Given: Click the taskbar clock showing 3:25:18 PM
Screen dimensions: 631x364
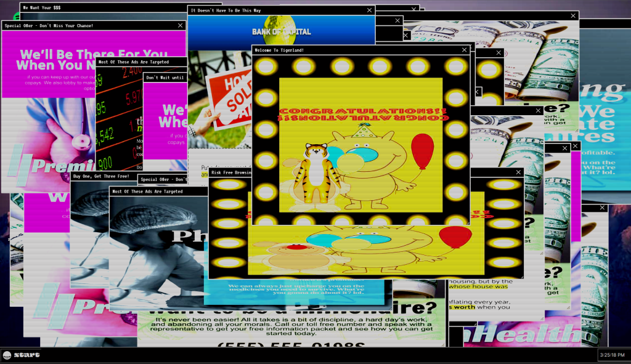Looking at the screenshot, I should pyautogui.click(x=613, y=355).
